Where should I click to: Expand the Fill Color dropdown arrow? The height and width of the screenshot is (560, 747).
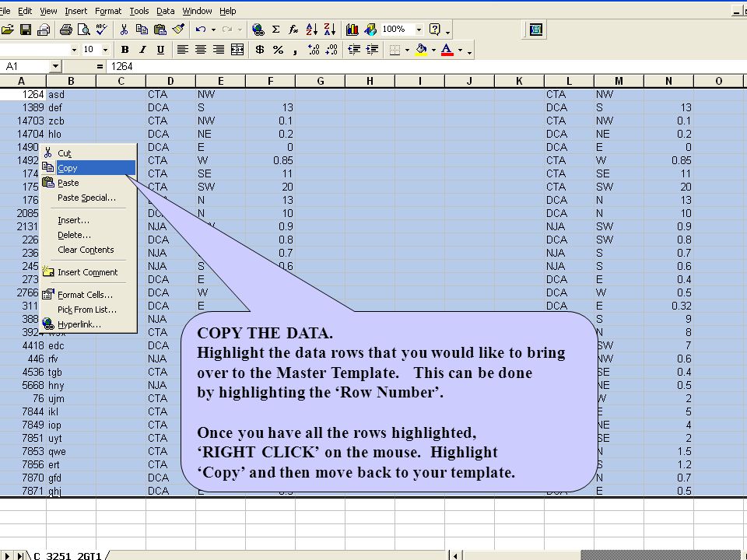433,50
